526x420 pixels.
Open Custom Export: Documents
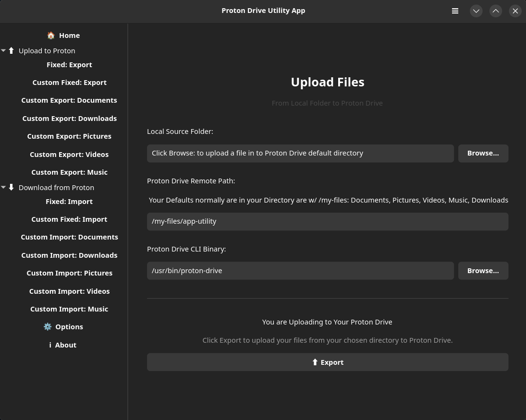click(69, 100)
